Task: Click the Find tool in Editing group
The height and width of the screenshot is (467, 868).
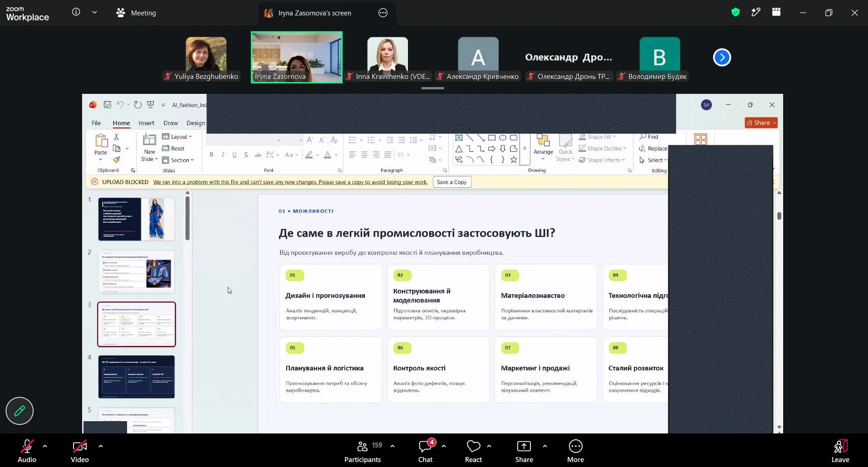Action: [x=649, y=136]
